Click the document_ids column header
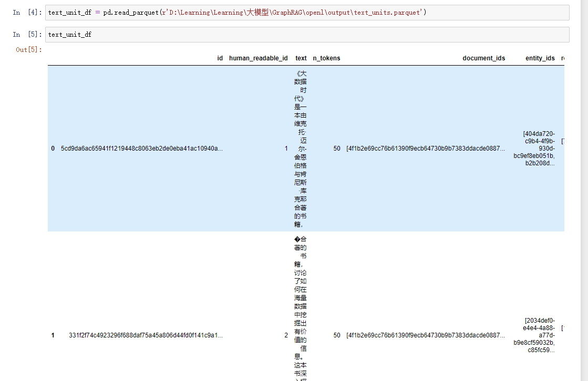Screen dimensions: 588x381 click(x=484, y=58)
